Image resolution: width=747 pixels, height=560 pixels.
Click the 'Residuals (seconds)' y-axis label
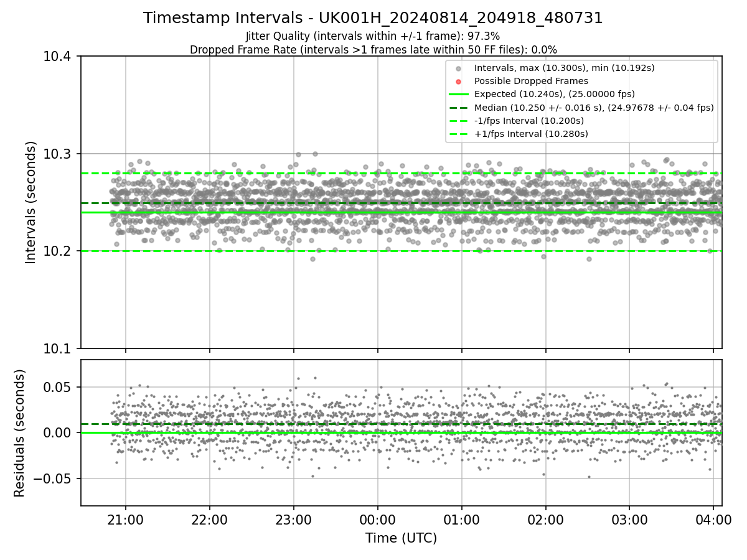20,433
